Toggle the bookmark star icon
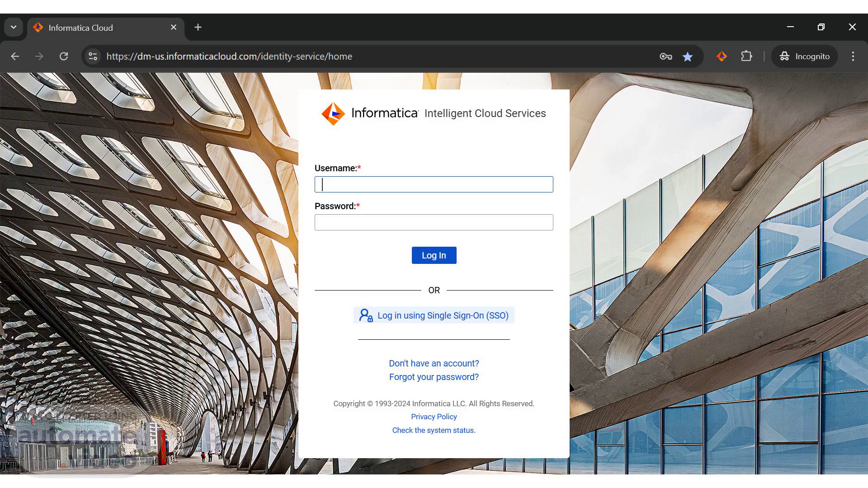This screenshot has width=868, height=488. point(688,56)
